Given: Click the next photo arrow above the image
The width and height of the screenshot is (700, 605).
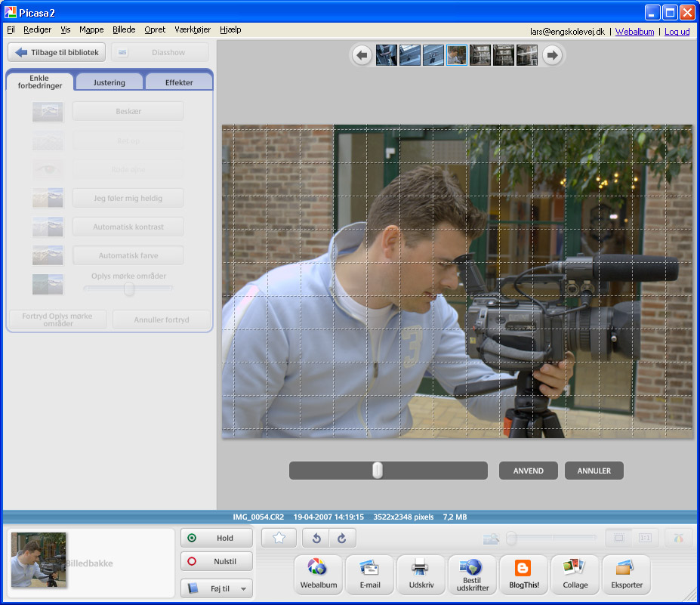Looking at the screenshot, I should click(x=553, y=55).
